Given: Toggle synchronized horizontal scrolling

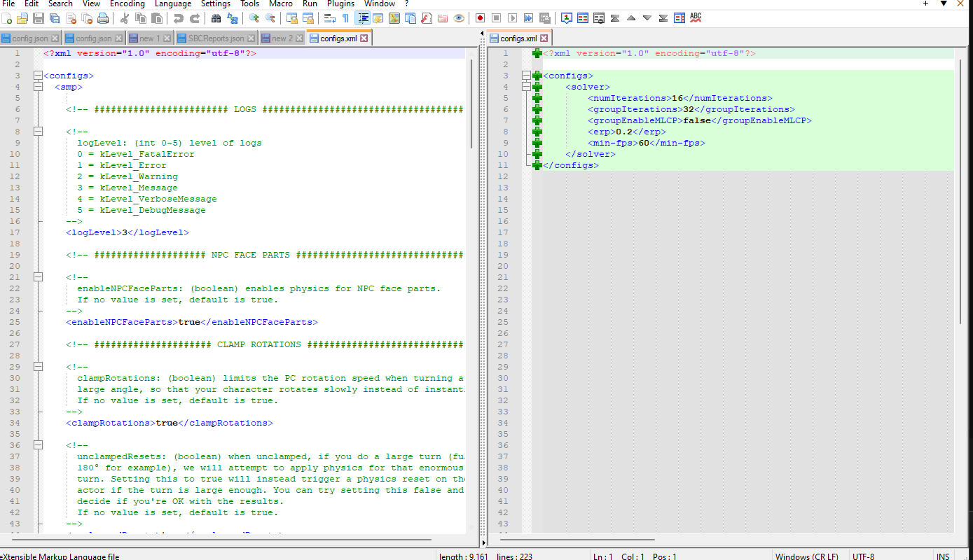Looking at the screenshot, I should click(x=307, y=18).
